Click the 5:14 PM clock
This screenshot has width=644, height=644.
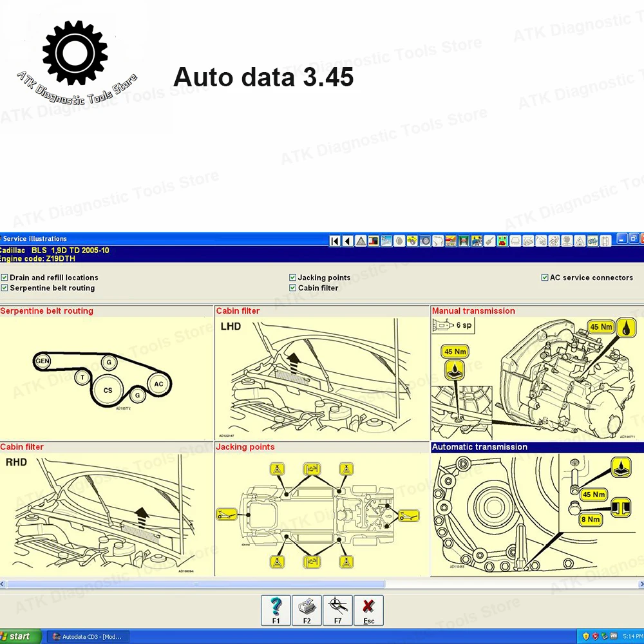pyautogui.click(x=633, y=636)
